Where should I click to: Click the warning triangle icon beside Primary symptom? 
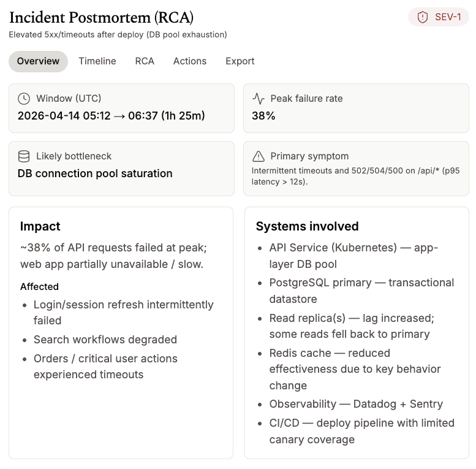click(259, 156)
